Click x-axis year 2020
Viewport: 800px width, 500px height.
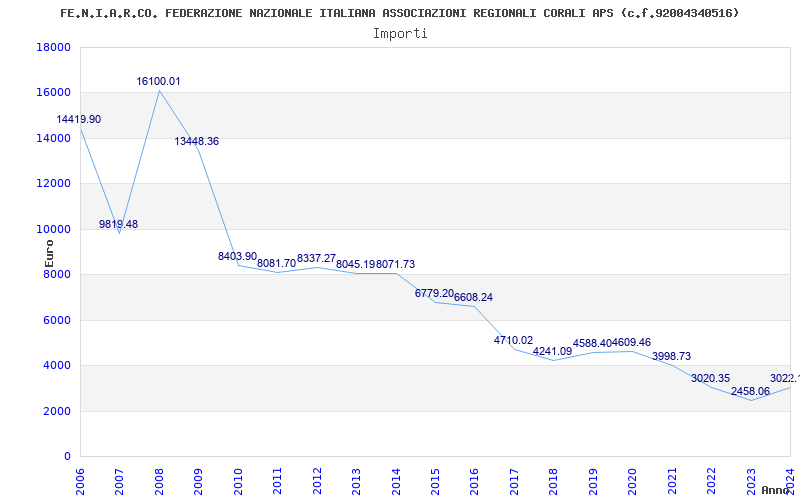pos(632,482)
